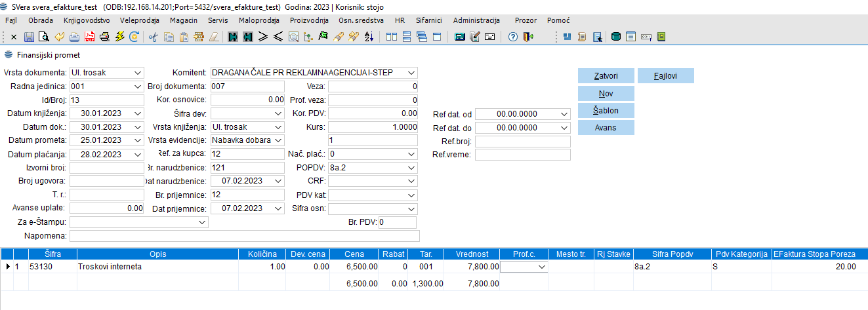Click the Save floppy disk icon
The image size is (868, 310).
point(29,37)
